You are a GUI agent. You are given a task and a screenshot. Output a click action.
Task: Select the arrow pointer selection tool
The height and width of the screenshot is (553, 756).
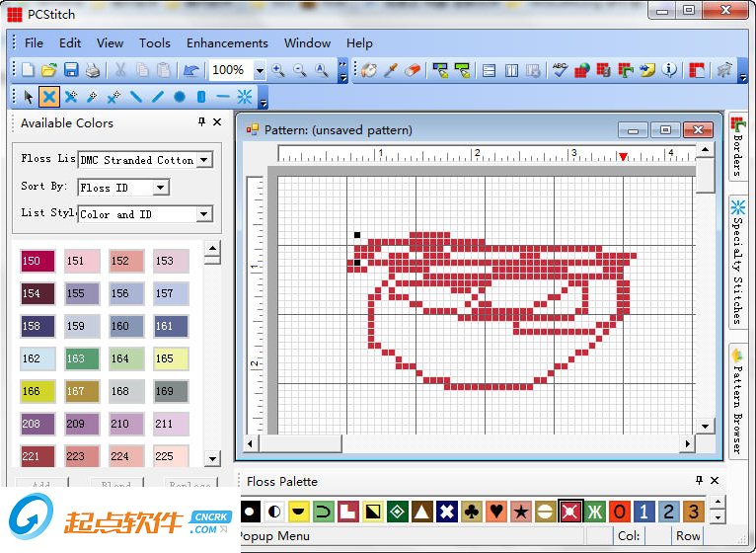pyautogui.click(x=28, y=97)
